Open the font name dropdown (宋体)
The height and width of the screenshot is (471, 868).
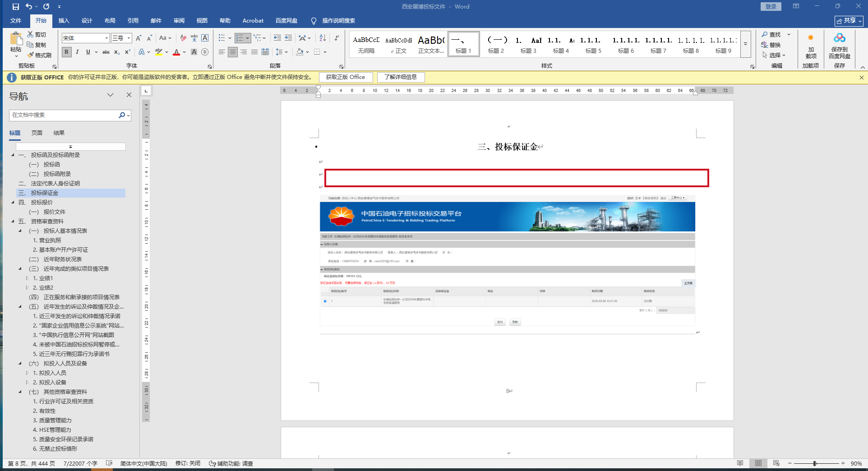106,38
